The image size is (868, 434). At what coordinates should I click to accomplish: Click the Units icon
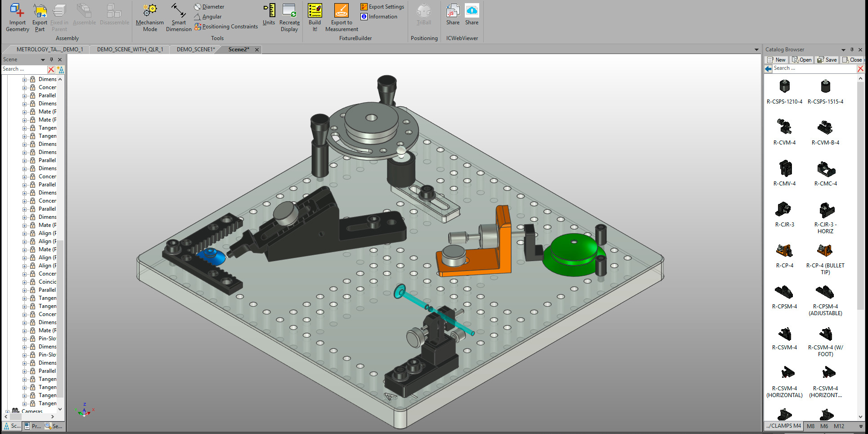269,11
